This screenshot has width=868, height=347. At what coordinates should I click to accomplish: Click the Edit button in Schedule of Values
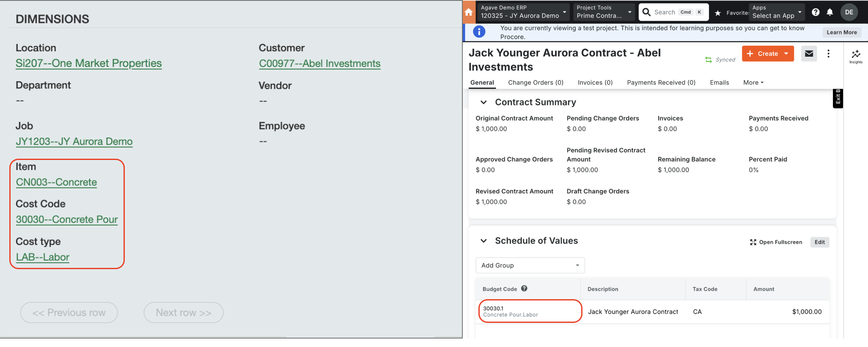(820, 242)
